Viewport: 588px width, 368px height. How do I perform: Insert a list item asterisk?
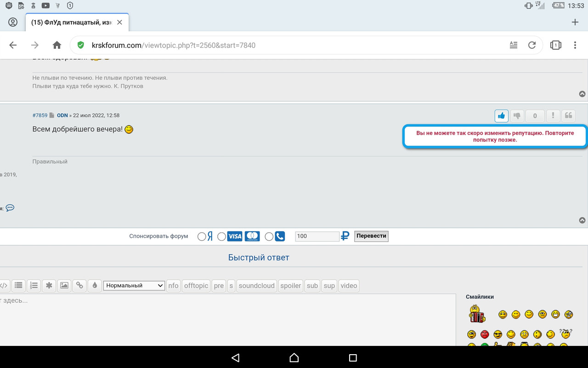click(x=49, y=286)
